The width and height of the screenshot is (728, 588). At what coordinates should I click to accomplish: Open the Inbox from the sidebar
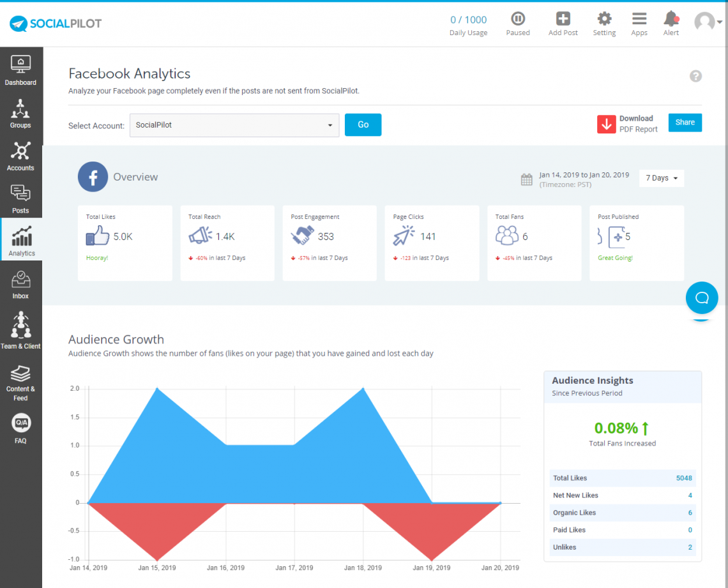(20, 283)
